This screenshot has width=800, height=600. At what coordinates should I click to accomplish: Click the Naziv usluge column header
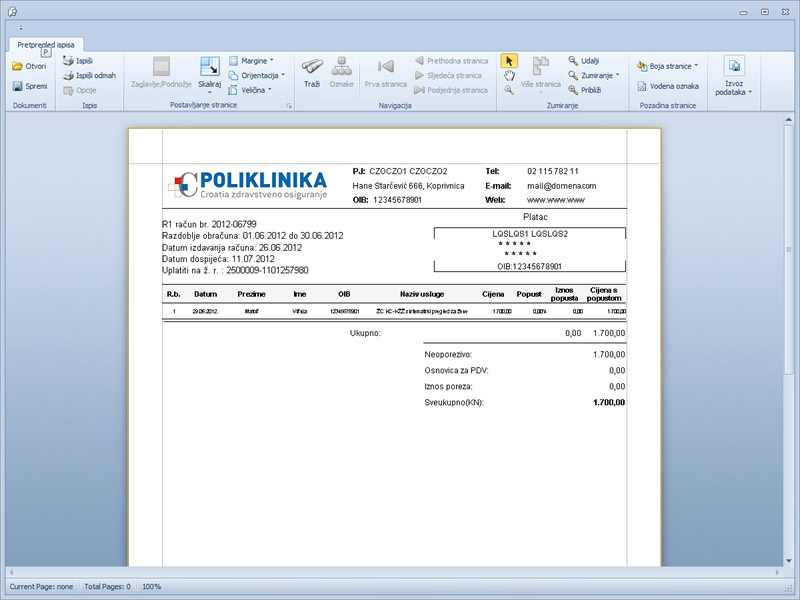click(422, 294)
